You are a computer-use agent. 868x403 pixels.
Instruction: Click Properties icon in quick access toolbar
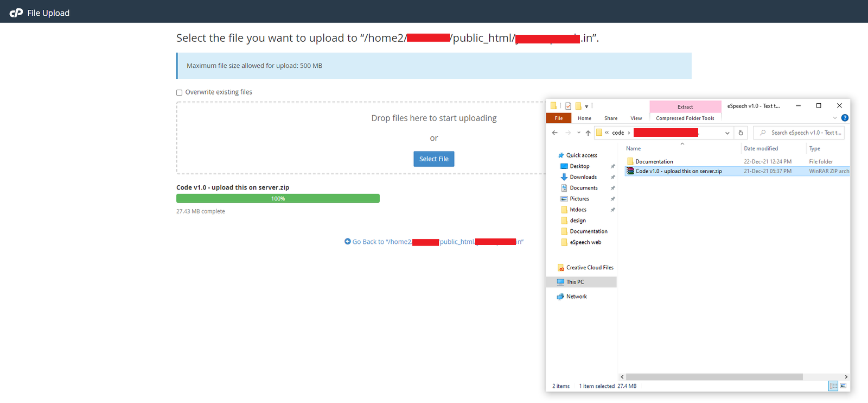[x=568, y=106]
